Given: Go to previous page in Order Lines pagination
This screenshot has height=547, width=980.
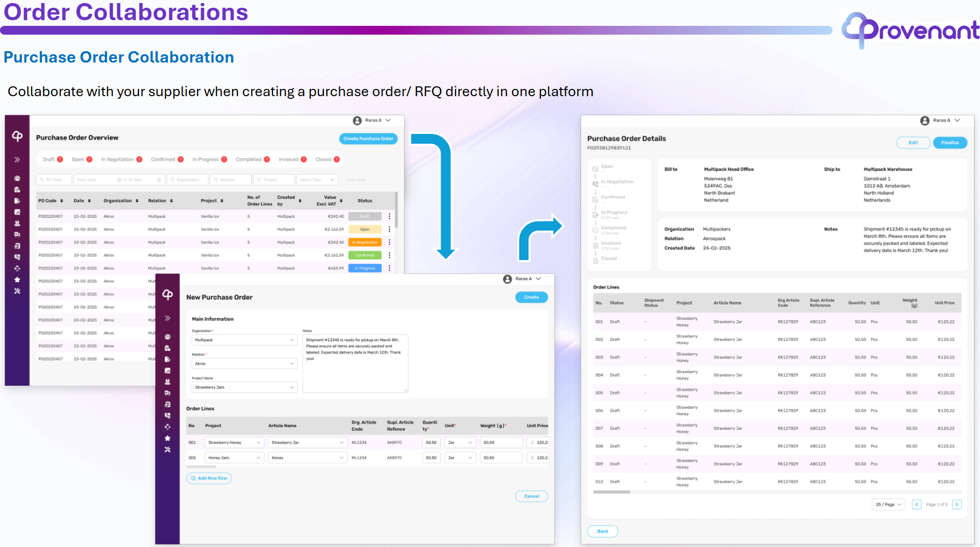Looking at the screenshot, I should 916,504.
